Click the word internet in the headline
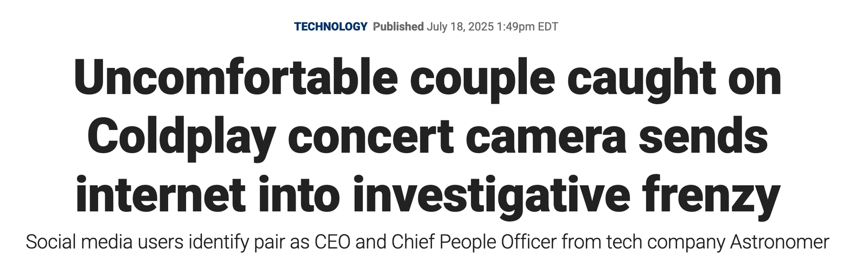868x272 pixels. click(x=160, y=194)
